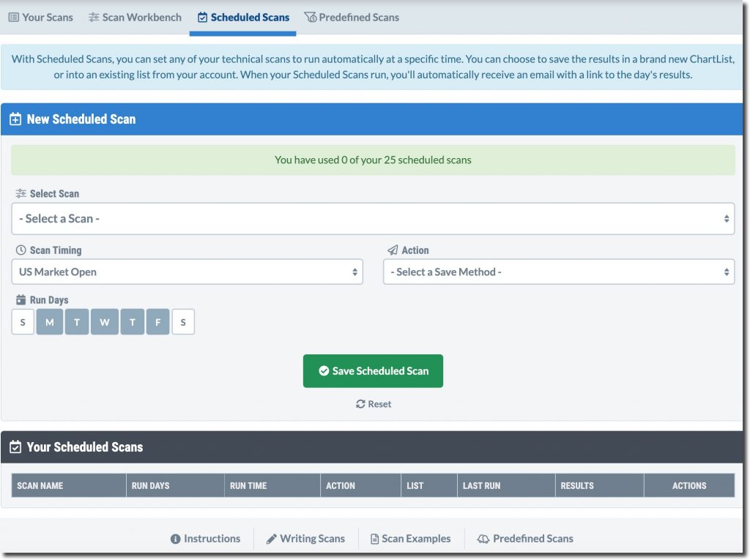This screenshot has width=750, height=560.
Task: Click the New Scheduled Scan calendar-plus icon
Action: pyautogui.click(x=15, y=119)
